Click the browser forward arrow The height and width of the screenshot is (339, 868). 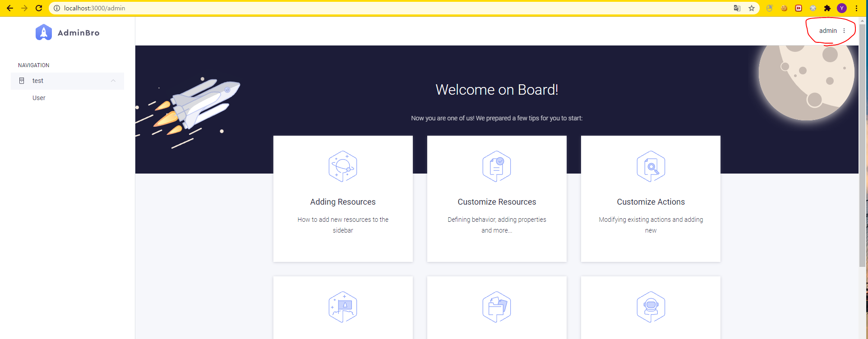[24, 8]
